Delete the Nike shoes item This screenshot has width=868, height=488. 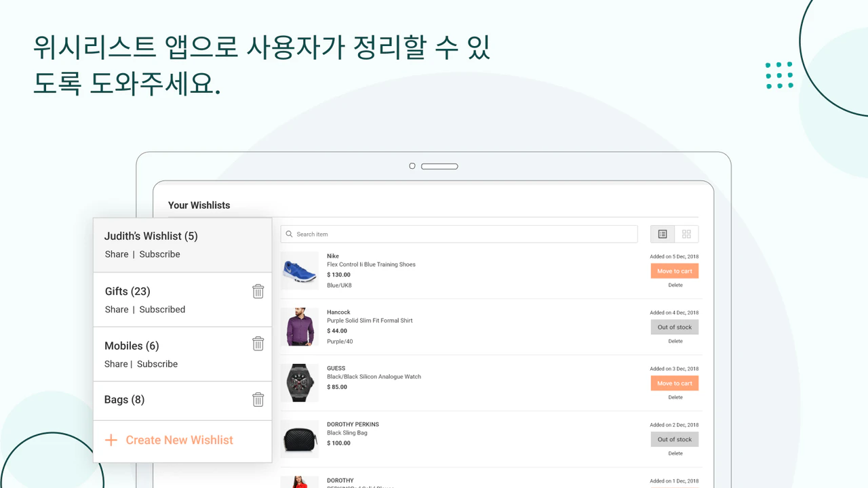675,285
